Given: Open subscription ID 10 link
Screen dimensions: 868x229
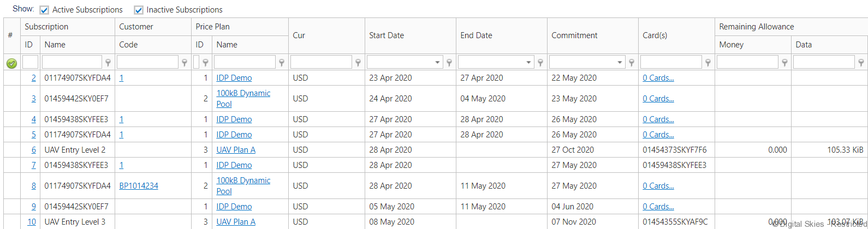Looking at the screenshot, I should tap(32, 222).
